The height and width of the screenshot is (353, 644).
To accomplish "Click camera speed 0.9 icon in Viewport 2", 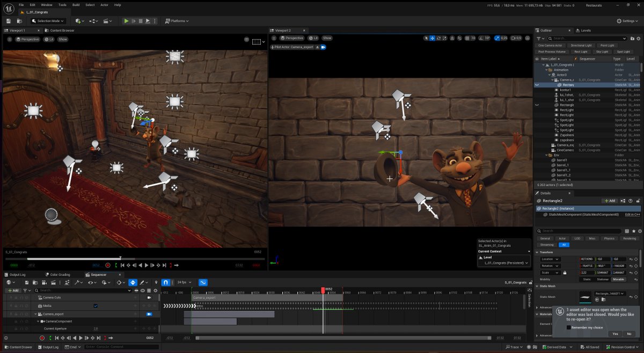I will 516,38.
